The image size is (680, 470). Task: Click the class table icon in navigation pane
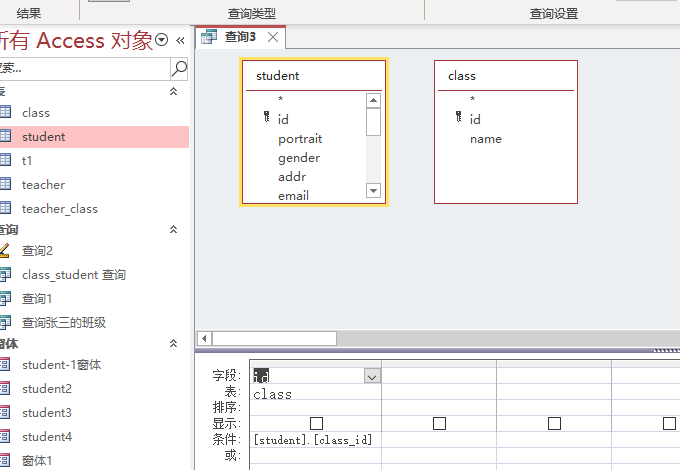coord(5,112)
